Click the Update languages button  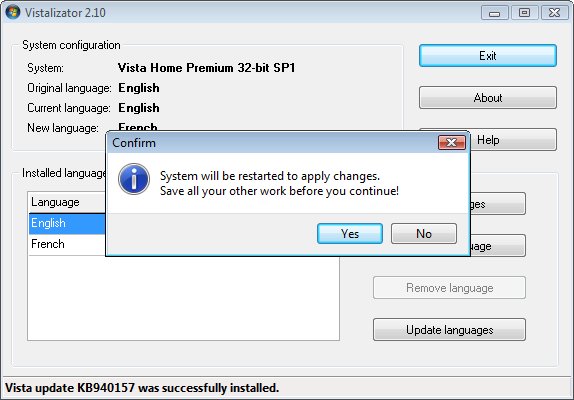coord(449,330)
